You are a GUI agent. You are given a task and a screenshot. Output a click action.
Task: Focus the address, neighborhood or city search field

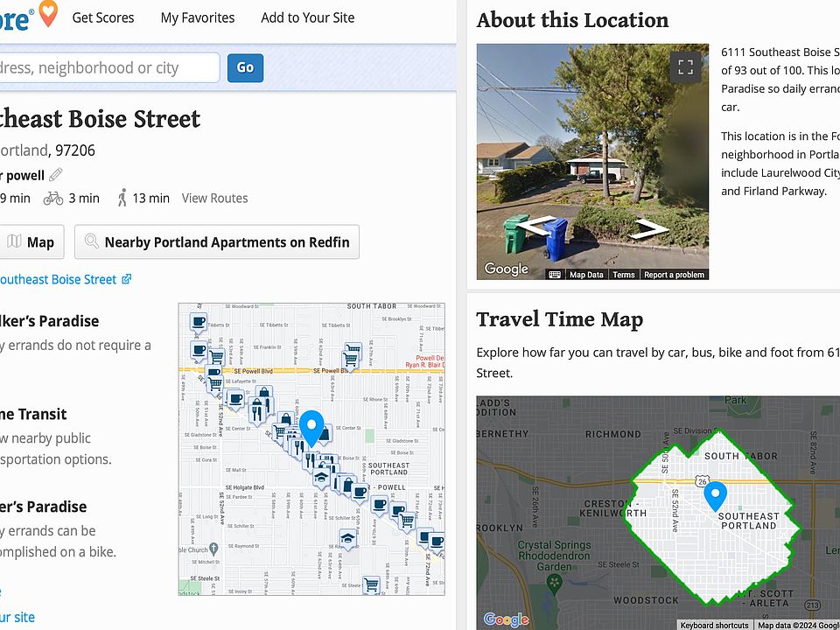pyautogui.click(x=107, y=67)
